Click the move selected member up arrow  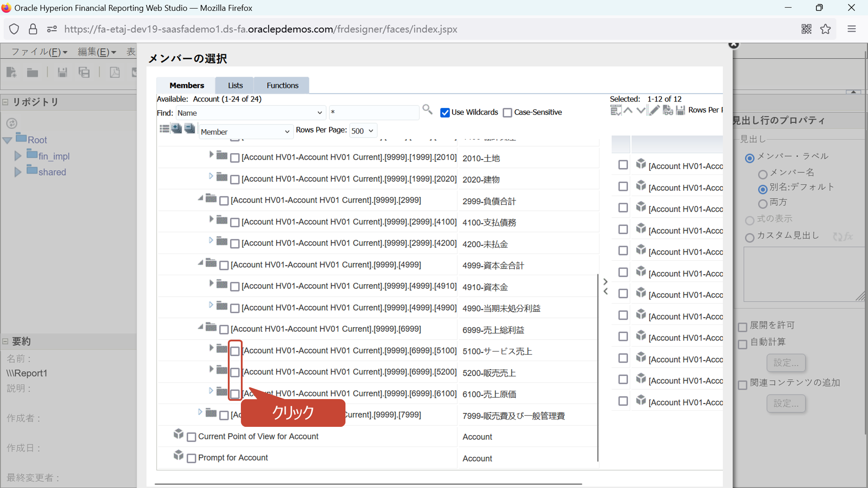[628, 111]
